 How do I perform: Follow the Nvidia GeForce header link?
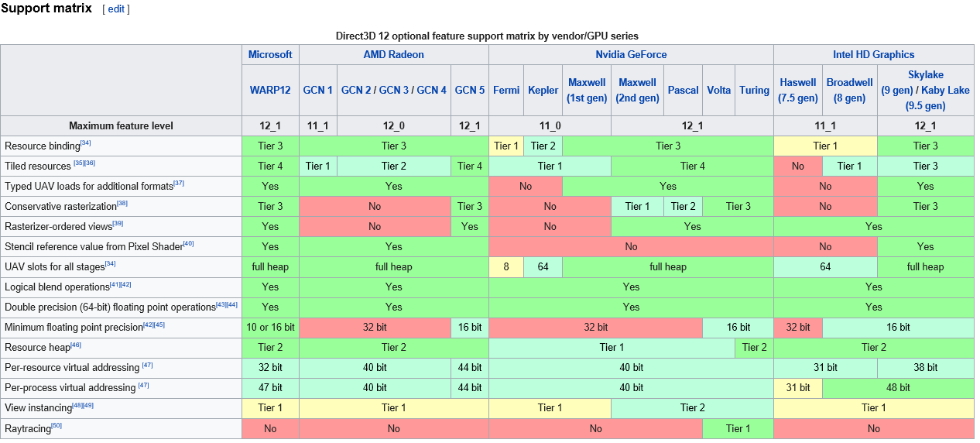point(631,55)
